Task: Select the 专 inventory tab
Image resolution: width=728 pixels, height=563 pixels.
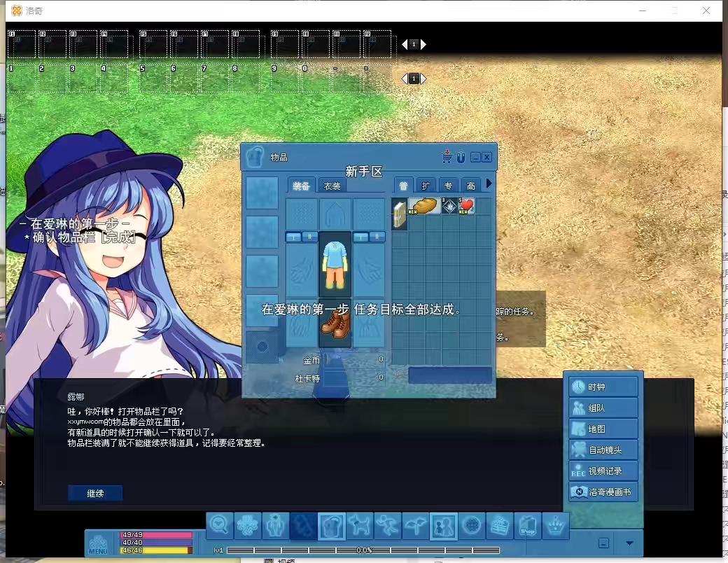Action: coord(449,186)
